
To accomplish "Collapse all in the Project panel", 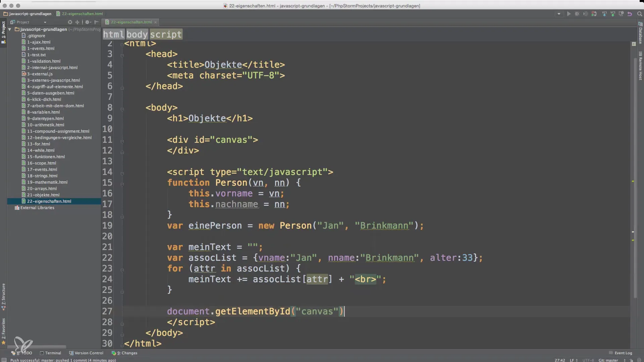I will point(77,22).
